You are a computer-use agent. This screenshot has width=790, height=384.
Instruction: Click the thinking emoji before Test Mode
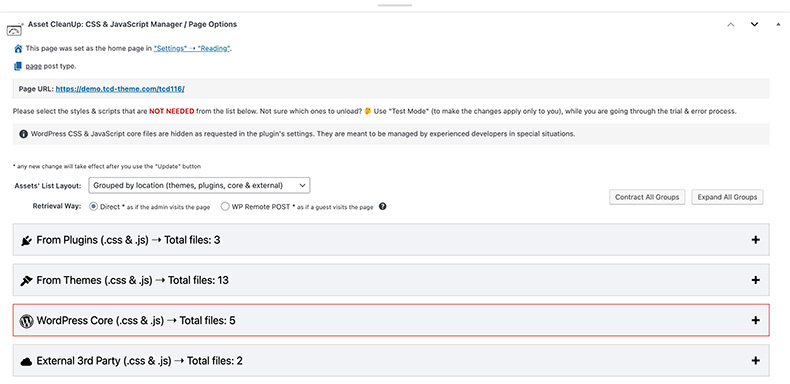click(x=368, y=111)
